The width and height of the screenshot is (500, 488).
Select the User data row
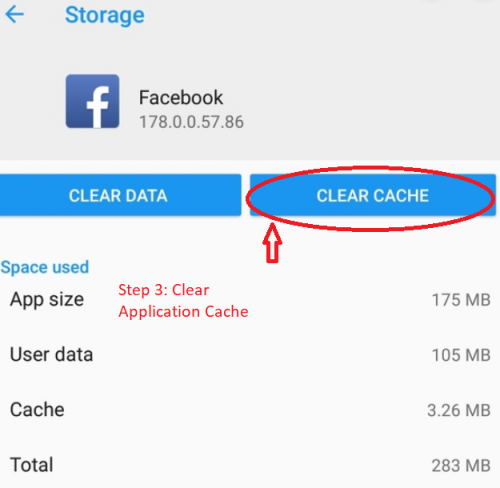[250, 355]
